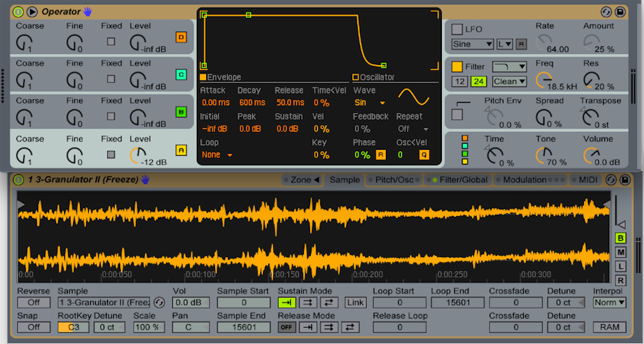Image resolution: width=644 pixels, height=344 pixels.
Task: Select back-and-forth sustain mode icon
Action: point(329,303)
